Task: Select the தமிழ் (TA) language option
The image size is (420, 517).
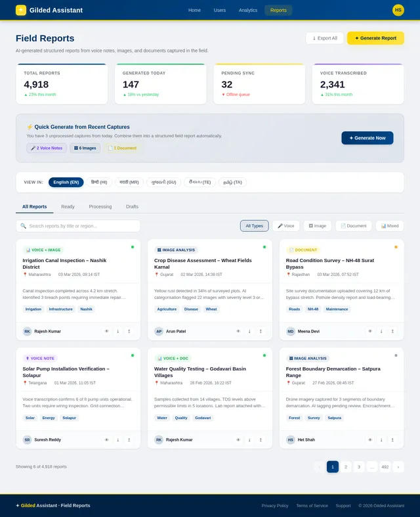Action: point(232,182)
